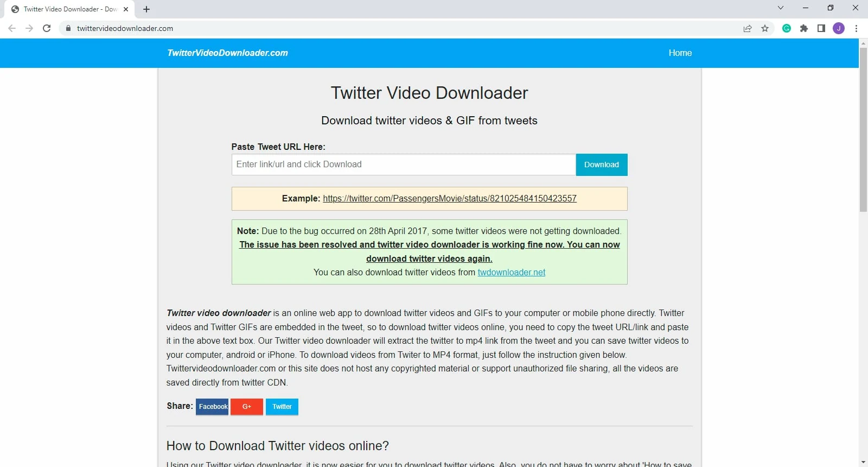
Task: Open the example PassengersMovie tweet link
Action: [x=450, y=199]
